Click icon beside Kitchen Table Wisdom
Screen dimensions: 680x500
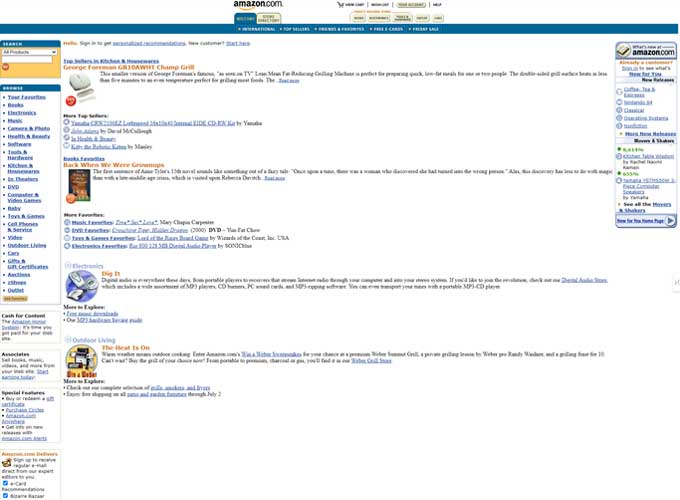(619, 156)
